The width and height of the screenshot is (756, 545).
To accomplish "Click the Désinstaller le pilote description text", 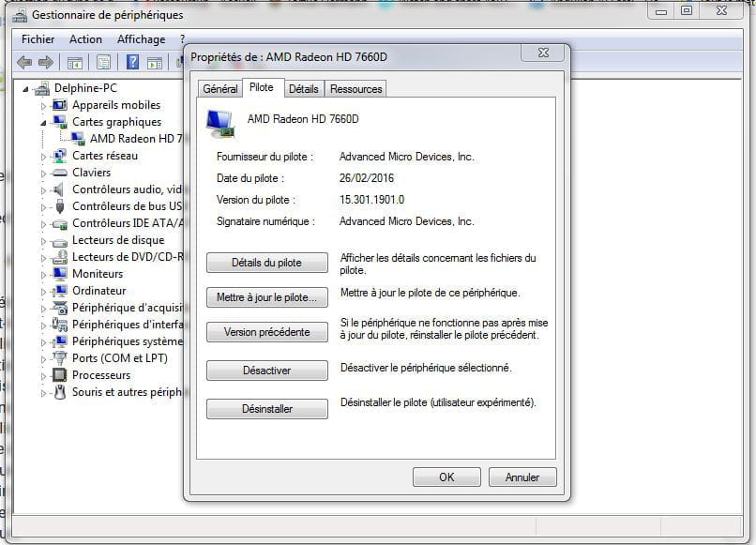I will (438, 402).
